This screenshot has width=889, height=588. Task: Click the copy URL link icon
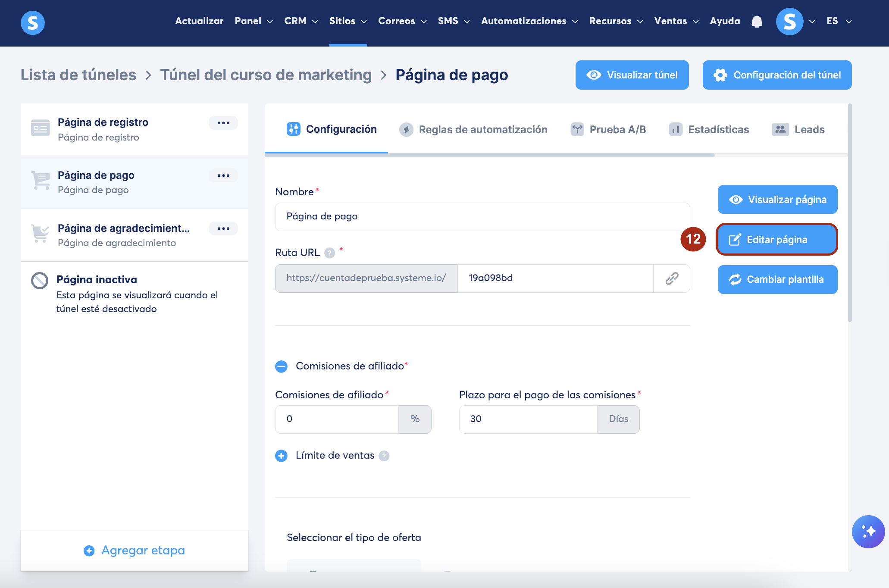[672, 278]
